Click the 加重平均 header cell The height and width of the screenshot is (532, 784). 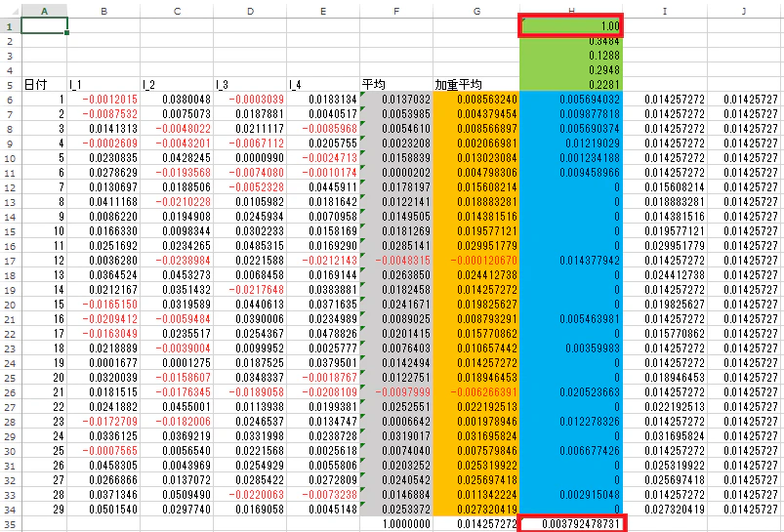(x=476, y=85)
